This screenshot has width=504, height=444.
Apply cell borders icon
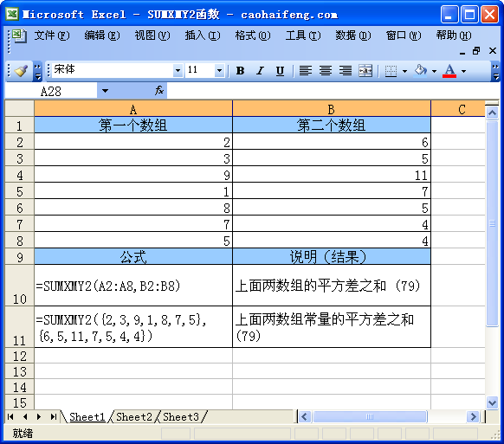391,71
